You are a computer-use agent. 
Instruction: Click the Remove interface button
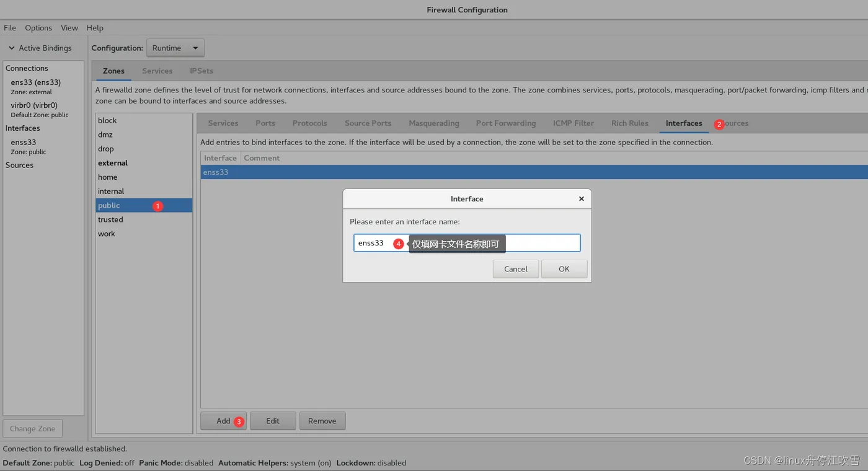(322, 421)
